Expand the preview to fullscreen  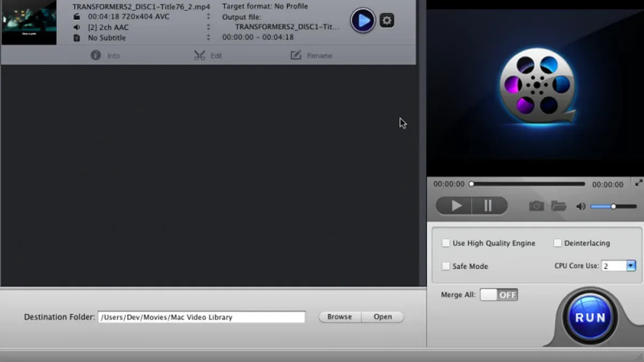[x=639, y=183]
